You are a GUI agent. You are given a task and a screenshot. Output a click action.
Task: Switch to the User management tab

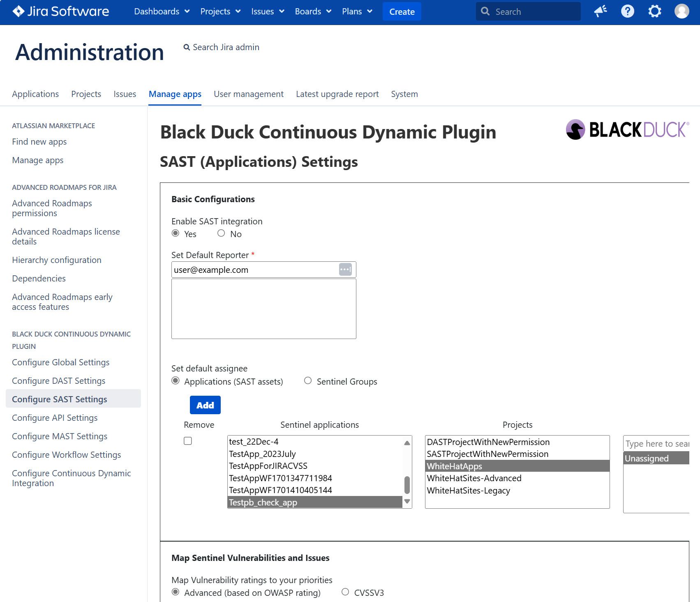coord(248,94)
